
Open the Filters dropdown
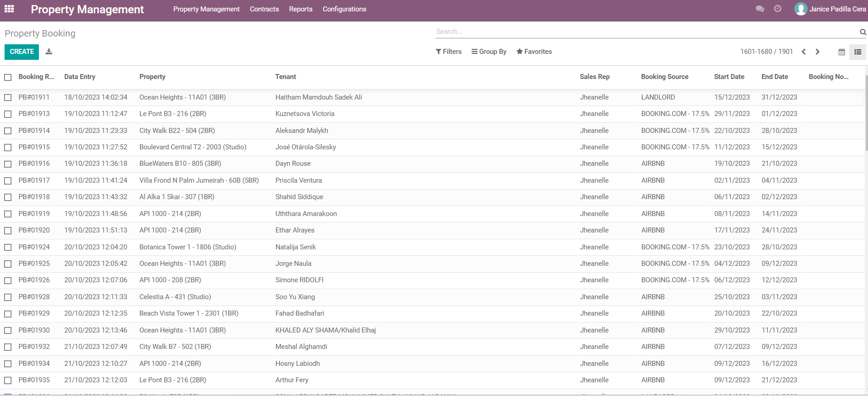click(449, 52)
